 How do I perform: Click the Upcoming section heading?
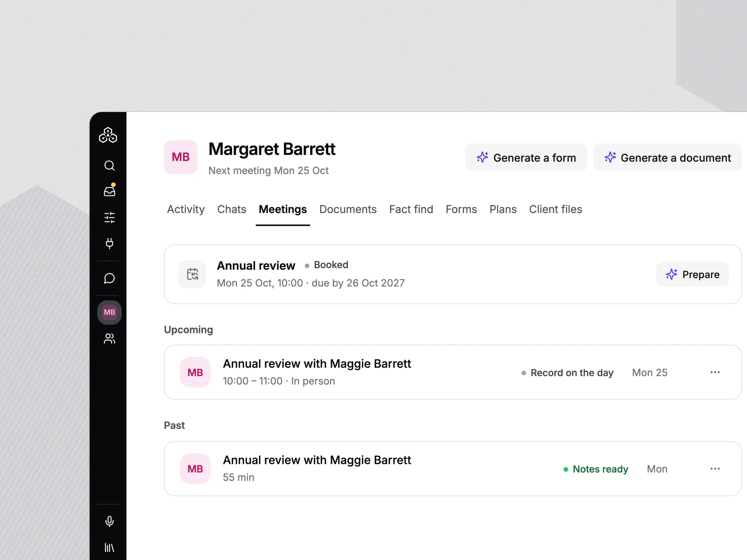tap(189, 330)
